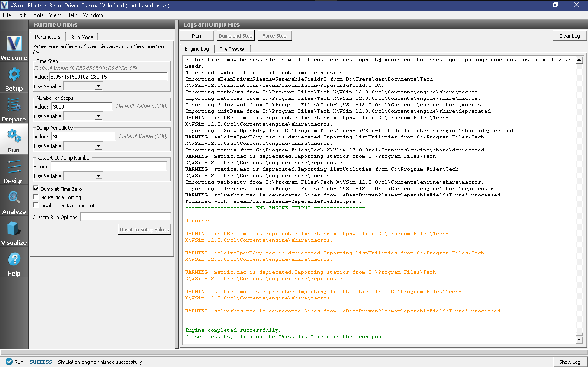Click the 'Default Value (3000)' label
Screen dimensions: 588x368
(141, 106)
